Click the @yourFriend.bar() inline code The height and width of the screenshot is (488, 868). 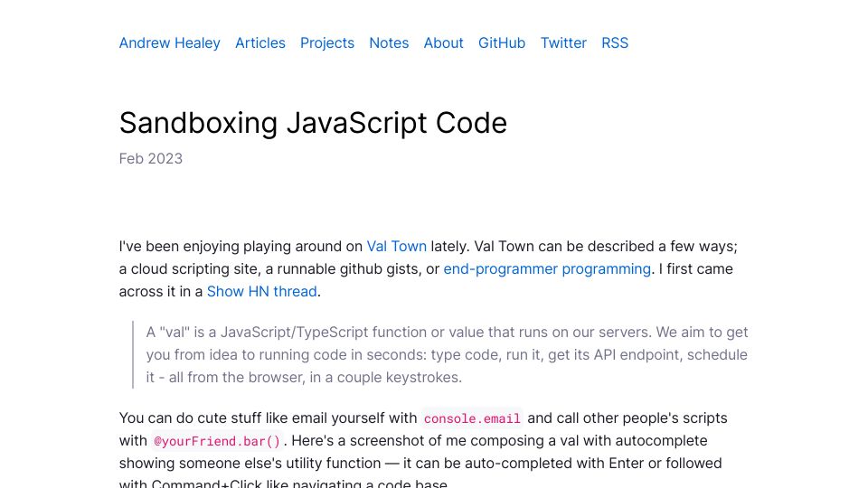click(x=217, y=441)
